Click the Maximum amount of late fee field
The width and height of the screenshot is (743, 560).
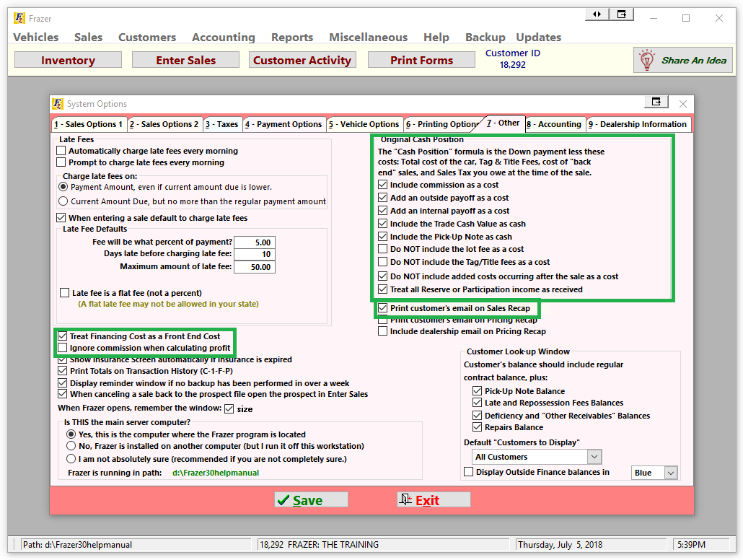(255, 267)
